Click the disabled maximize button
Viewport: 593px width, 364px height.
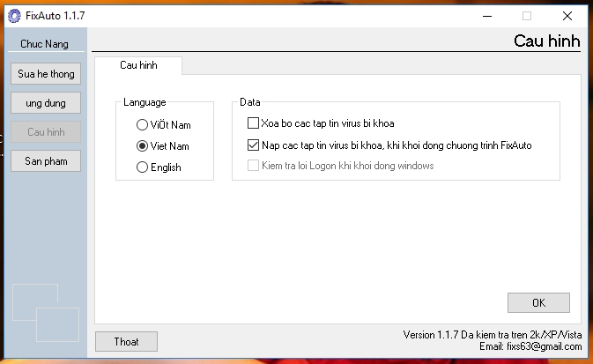click(x=527, y=16)
